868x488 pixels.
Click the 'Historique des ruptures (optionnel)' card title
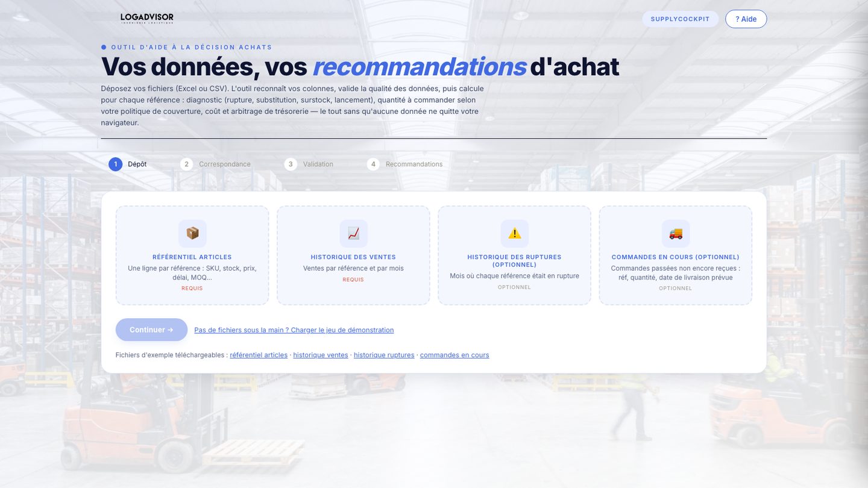point(514,261)
